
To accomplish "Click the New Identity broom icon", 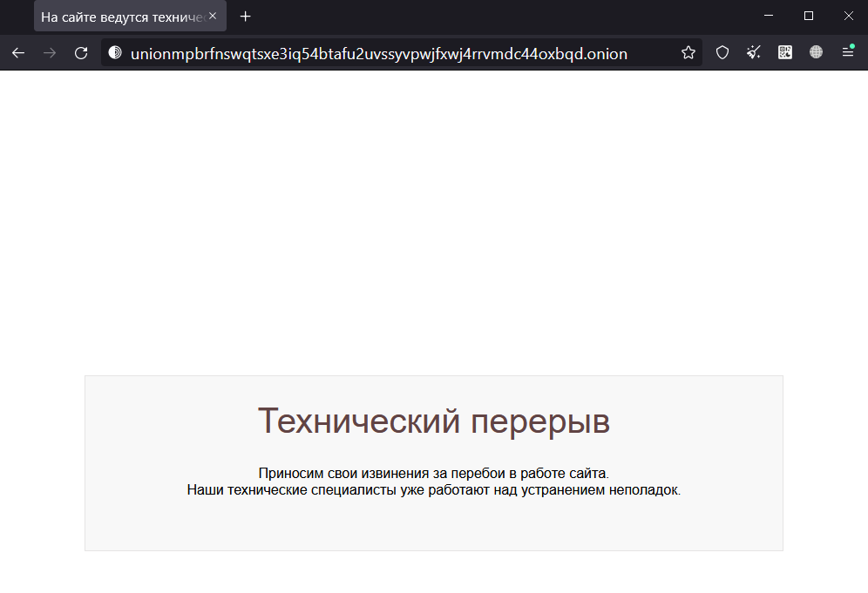I will click(x=754, y=52).
